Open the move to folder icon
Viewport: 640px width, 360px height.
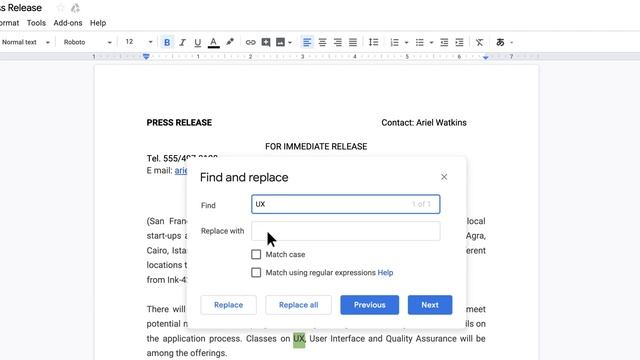75,8
